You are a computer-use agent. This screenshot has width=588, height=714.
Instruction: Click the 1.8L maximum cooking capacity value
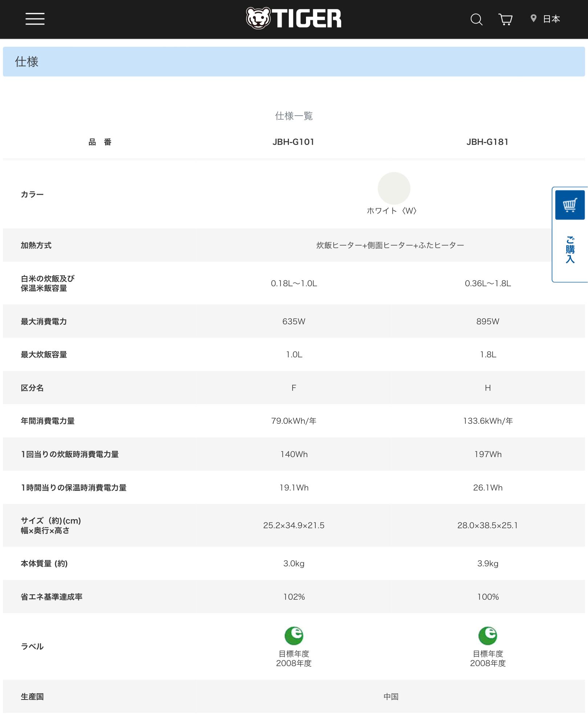point(488,355)
